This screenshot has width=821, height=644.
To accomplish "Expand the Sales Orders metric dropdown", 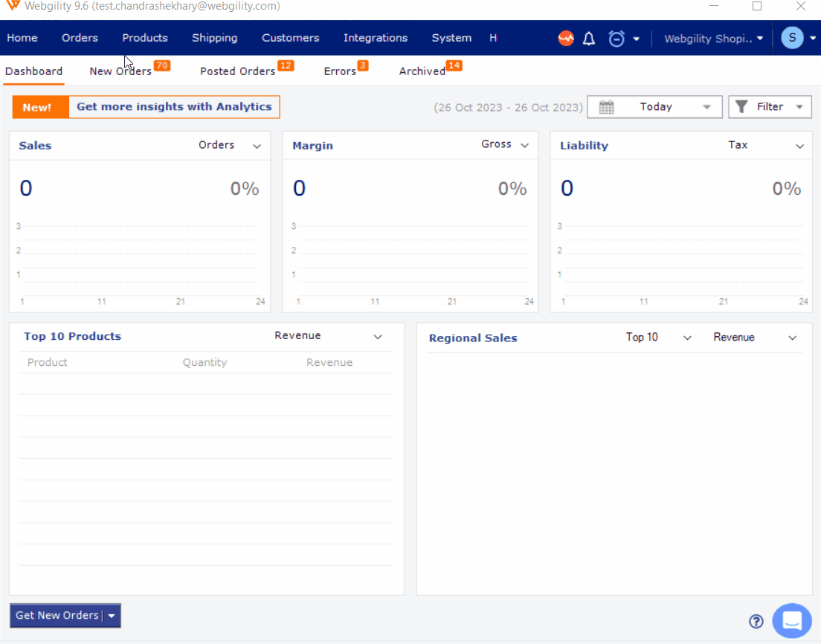I will [257, 146].
